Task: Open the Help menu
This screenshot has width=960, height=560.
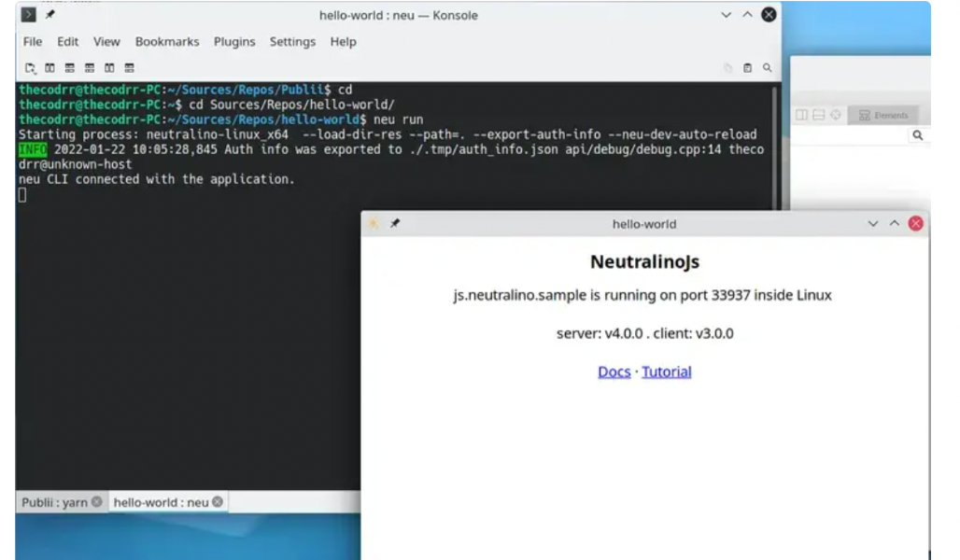Action: coord(343,42)
